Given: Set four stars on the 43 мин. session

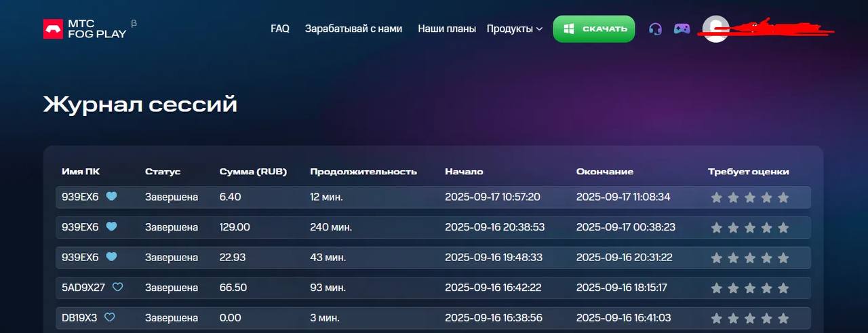Looking at the screenshot, I should [x=766, y=258].
